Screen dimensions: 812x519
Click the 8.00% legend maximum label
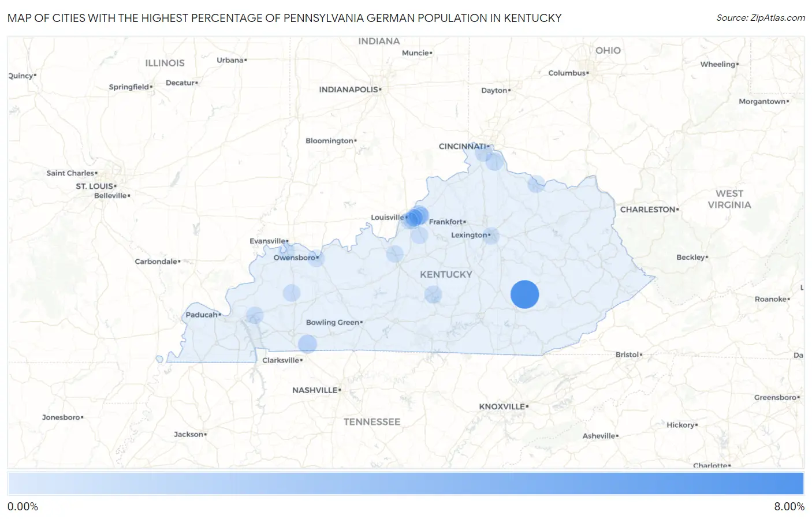tap(789, 507)
